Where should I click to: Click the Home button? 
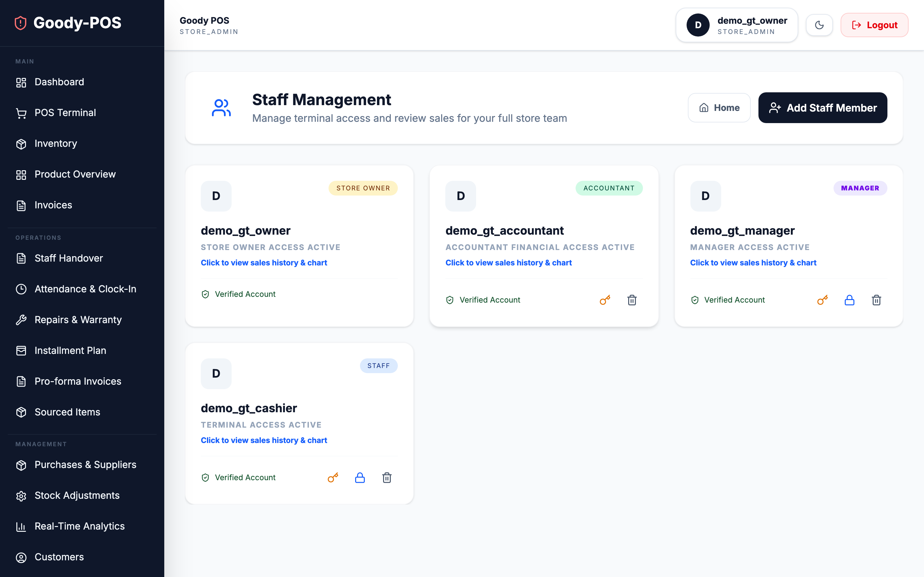719,108
